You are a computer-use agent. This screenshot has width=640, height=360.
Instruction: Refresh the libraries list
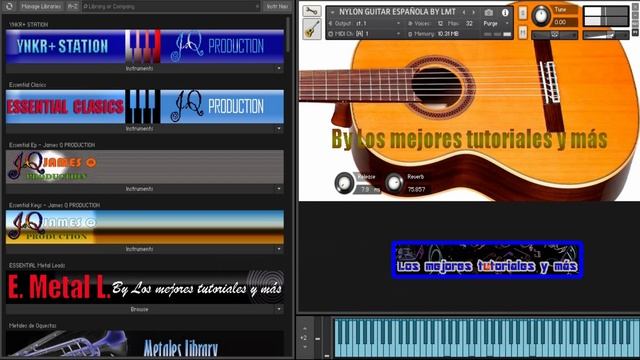coord(9,6)
